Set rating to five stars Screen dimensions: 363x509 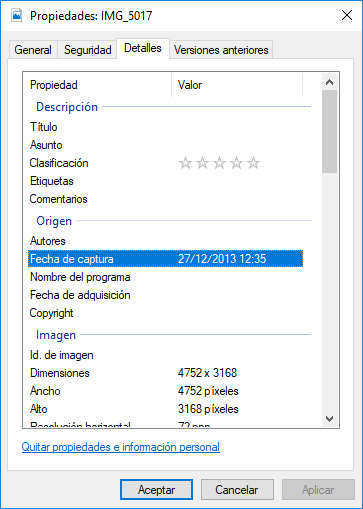[253, 163]
